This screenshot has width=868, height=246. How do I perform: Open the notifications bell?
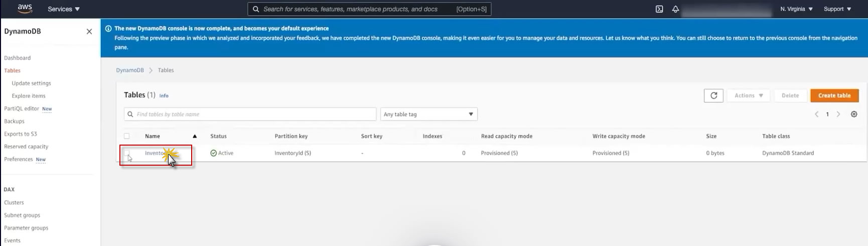click(675, 9)
